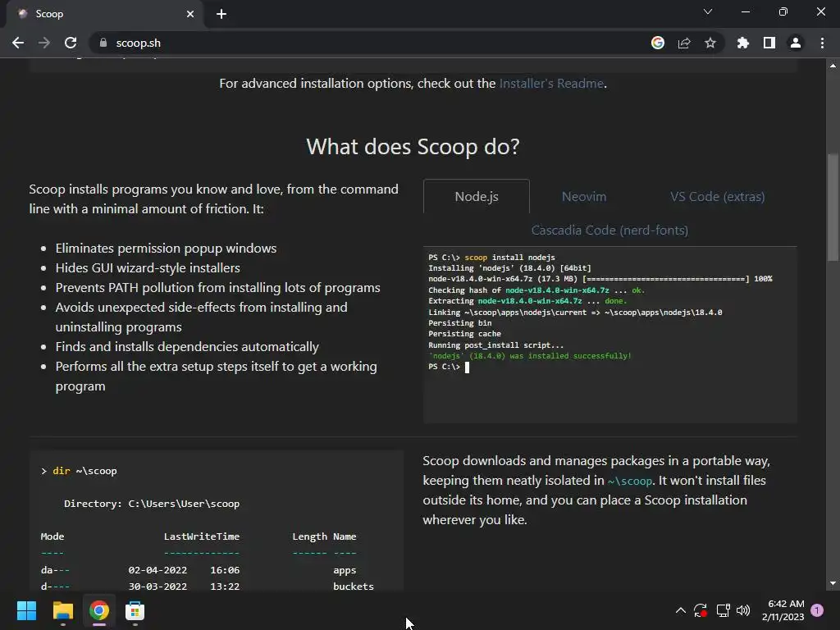Click the Google icon in address bar

tap(658, 43)
